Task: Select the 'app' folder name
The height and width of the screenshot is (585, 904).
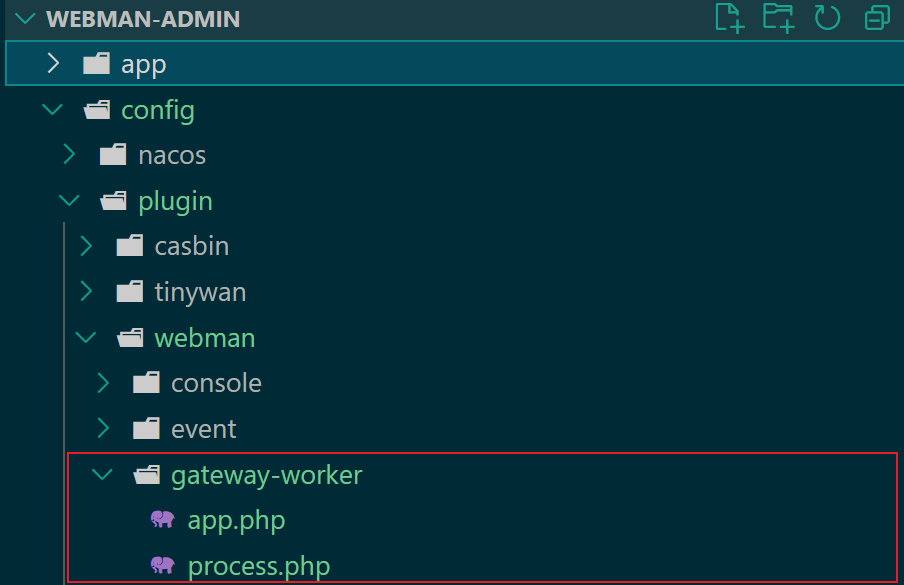Action: (144, 64)
